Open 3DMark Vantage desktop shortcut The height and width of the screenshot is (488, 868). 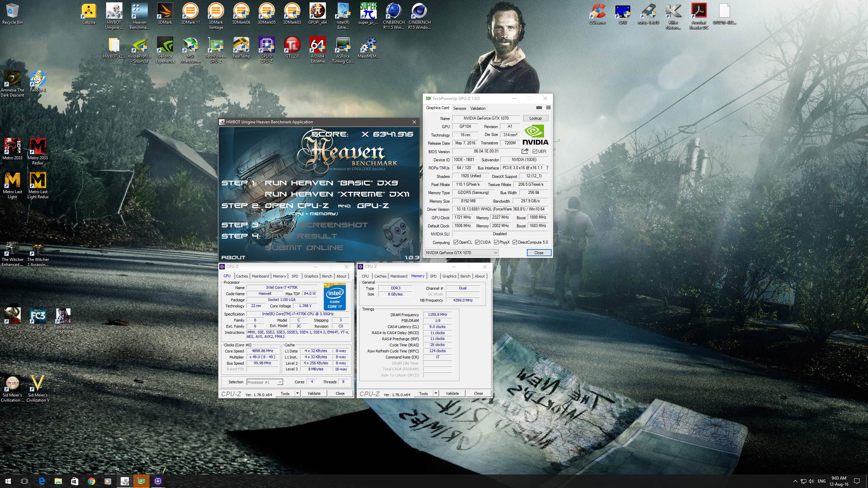click(x=216, y=16)
